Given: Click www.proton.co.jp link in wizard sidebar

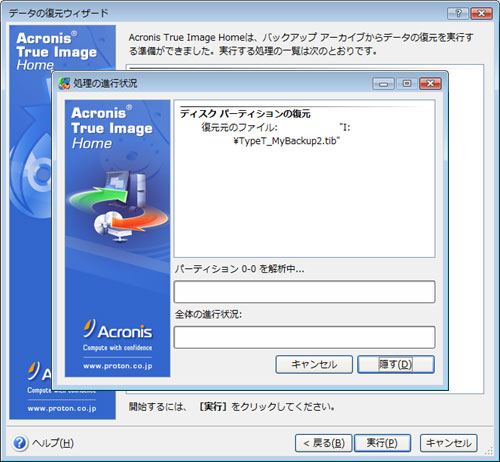Looking at the screenshot, I should [62, 408].
